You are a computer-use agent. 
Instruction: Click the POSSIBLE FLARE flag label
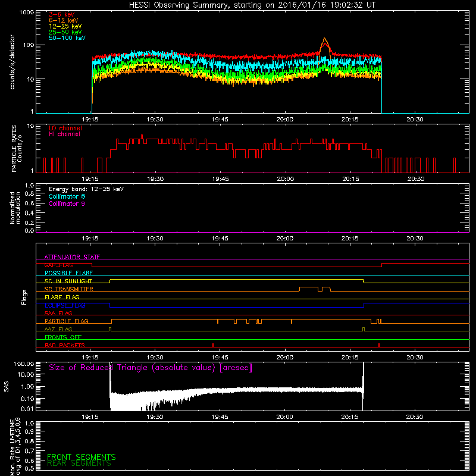pyautogui.click(x=68, y=273)
